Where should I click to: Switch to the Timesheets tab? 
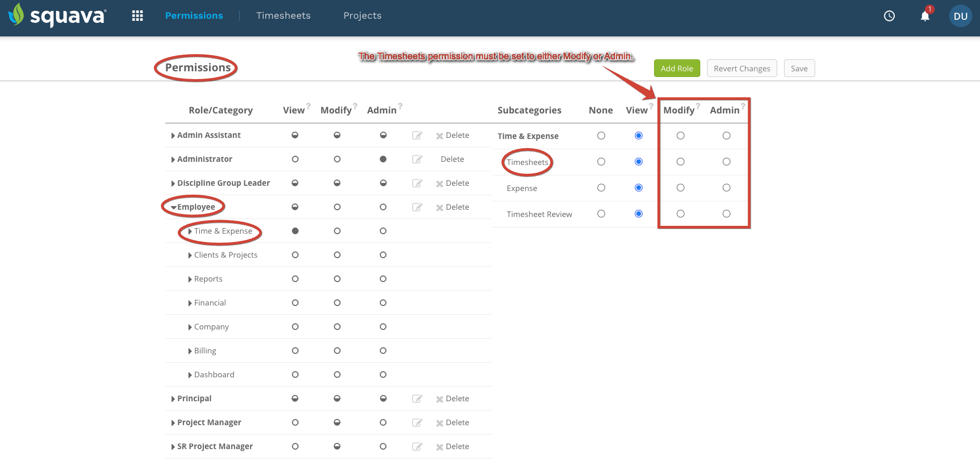coord(283,16)
